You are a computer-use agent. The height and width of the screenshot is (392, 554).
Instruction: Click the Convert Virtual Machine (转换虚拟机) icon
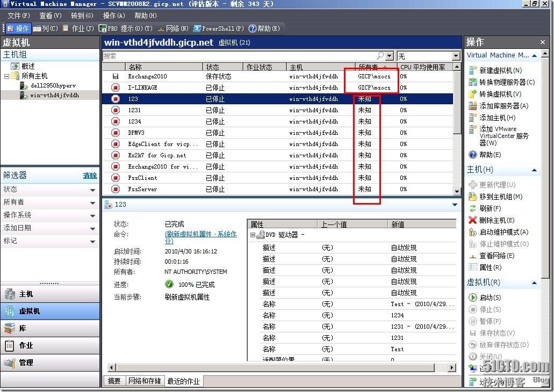click(472, 94)
